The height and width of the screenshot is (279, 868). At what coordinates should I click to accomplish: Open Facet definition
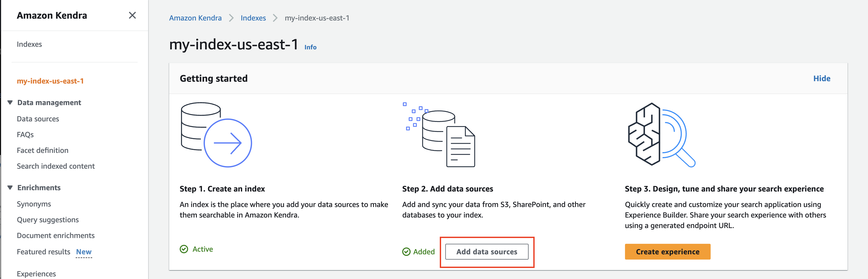point(43,150)
